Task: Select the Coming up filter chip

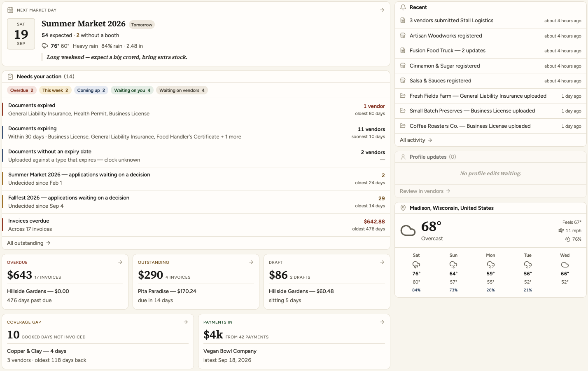Action: coord(91,90)
